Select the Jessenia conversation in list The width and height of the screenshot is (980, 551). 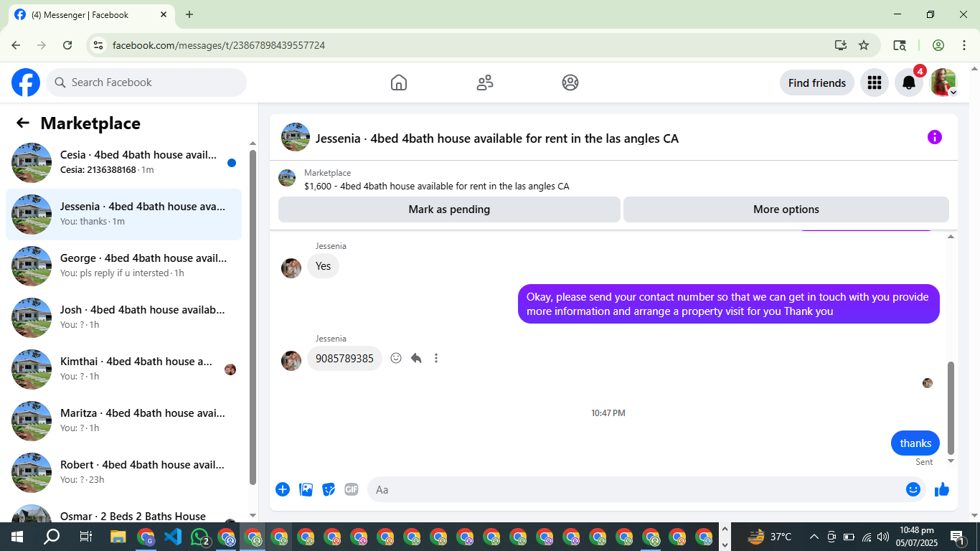pos(123,215)
